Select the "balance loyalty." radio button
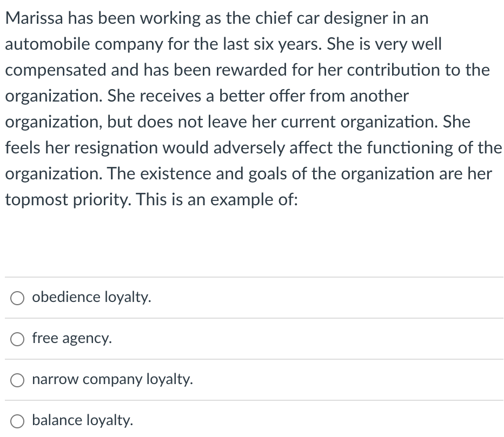504x437 pixels. (x=17, y=421)
